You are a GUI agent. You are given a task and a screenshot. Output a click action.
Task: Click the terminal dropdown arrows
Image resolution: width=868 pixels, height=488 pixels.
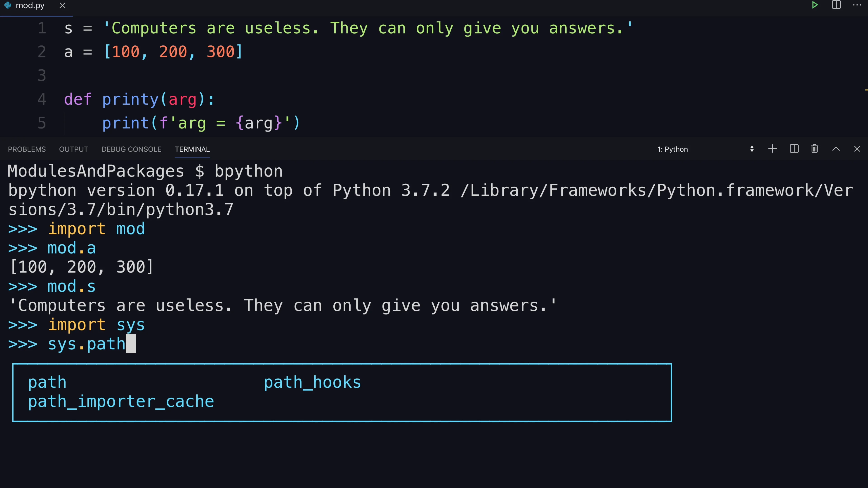[752, 149]
